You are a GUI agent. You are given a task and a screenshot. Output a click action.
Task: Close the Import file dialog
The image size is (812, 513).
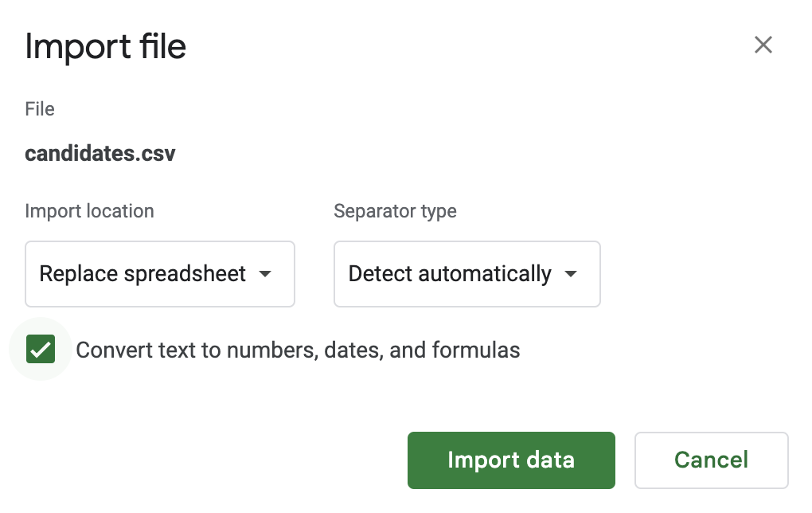[763, 45]
